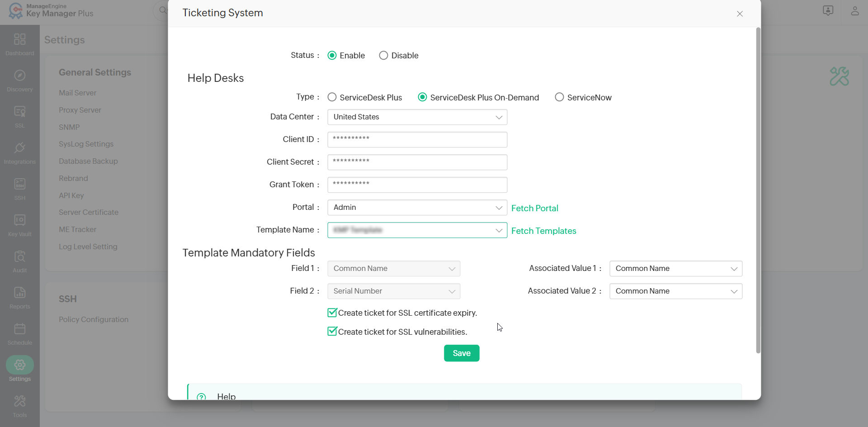Click the green Save button
The width and height of the screenshot is (868, 427).
461,353
